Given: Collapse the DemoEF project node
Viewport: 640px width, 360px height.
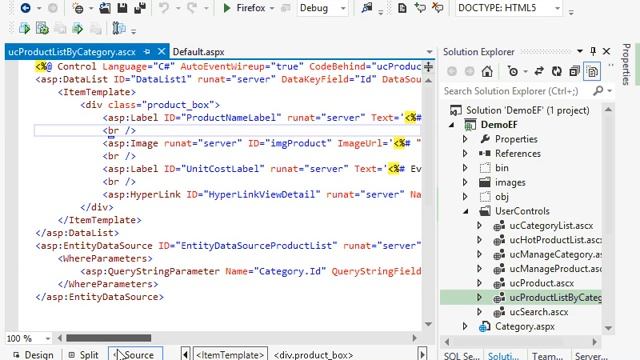Looking at the screenshot, I should (x=452, y=125).
